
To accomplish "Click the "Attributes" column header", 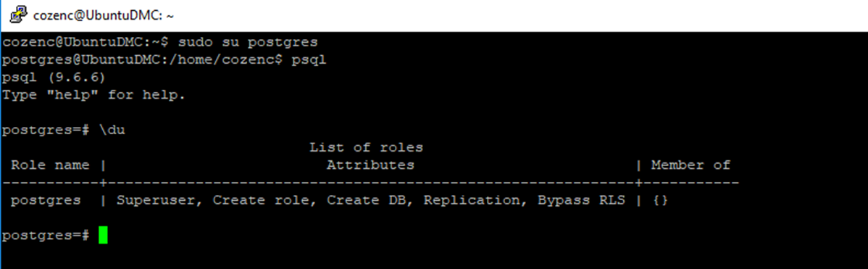I will (370, 165).
